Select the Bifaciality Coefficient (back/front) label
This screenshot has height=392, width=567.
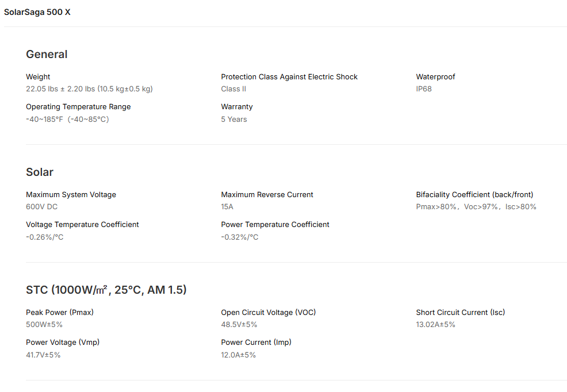(x=474, y=195)
